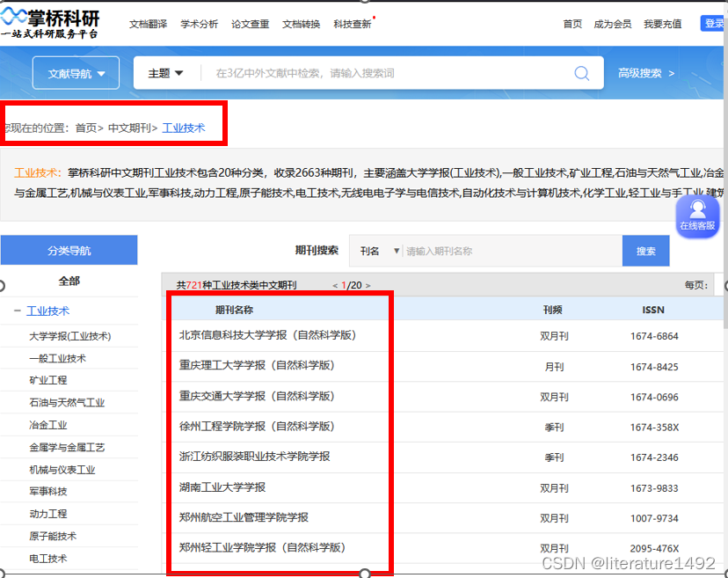Select 动力工程 category
Image resolution: width=728 pixels, height=578 pixels.
pyautogui.click(x=48, y=514)
